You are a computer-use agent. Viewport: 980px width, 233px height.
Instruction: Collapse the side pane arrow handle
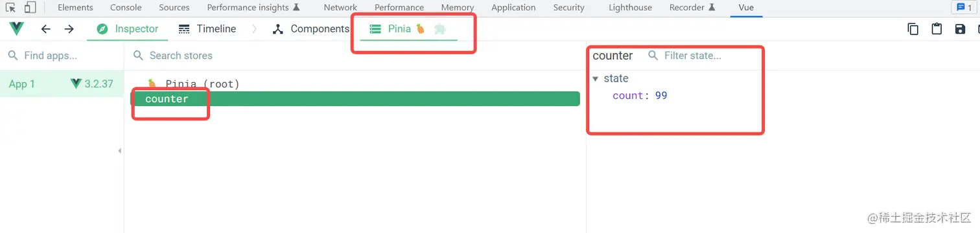tap(119, 151)
